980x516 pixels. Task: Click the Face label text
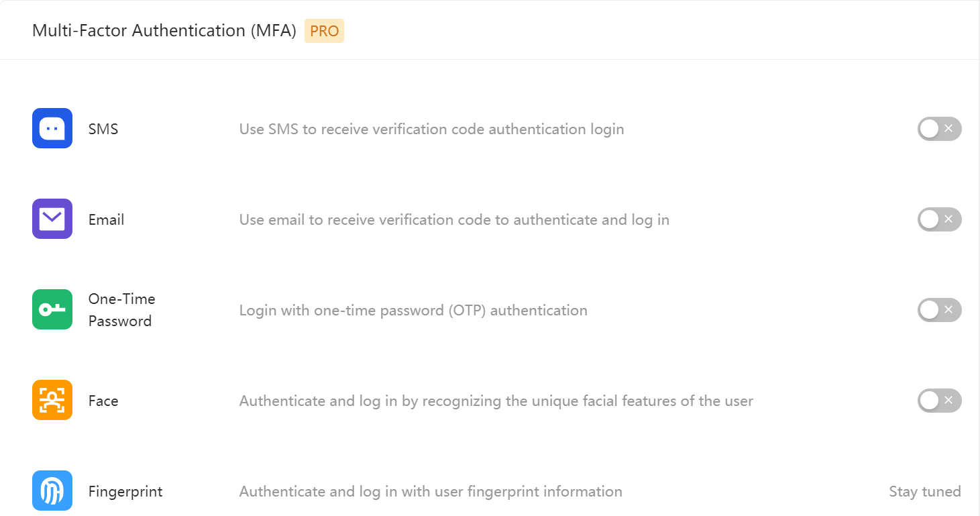tap(103, 401)
